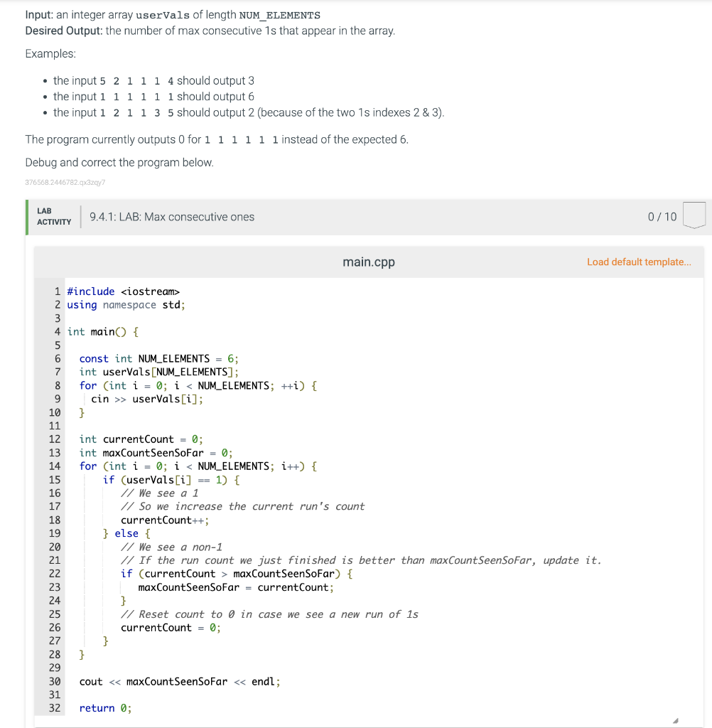Image resolution: width=712 pixels, height=728 pixels.
Task: Click the bookmark ribbon icon beside the score
Action: (693, 215)
